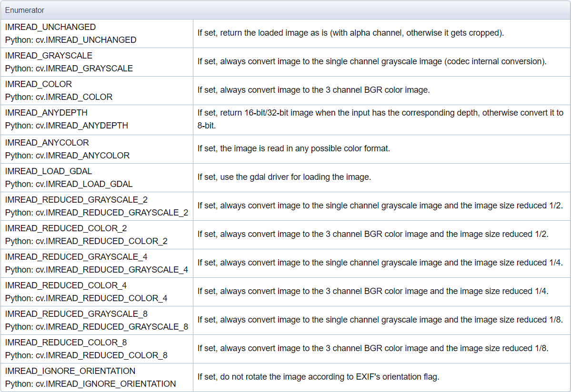Click the gdal driver description
Viewport: 571px width, 392px height.
click(x=284, y=177)
